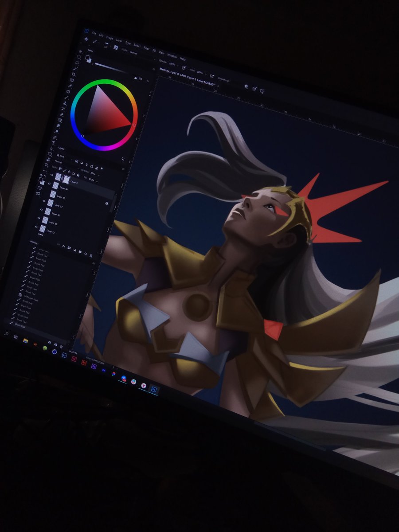Screen dimensions: 399x532
Task: Open the File menu
Action: click(x=94, y=33)
